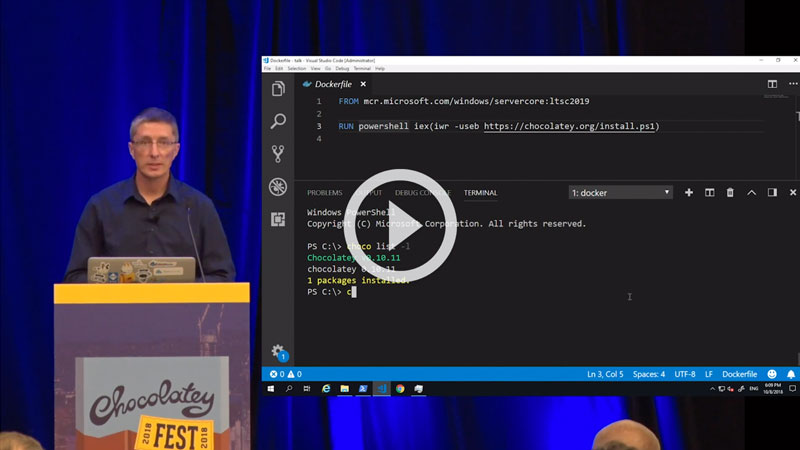
Task: Open the Terminal menu
Action: tap(362, 68)
